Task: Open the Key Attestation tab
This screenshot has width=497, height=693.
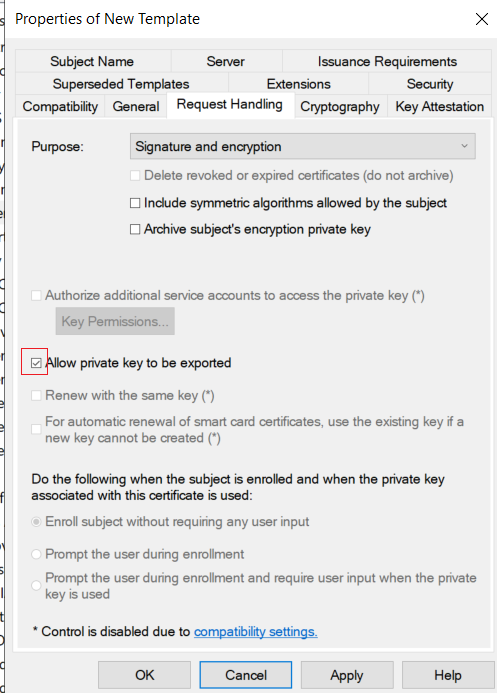Action: pos(440,107)
